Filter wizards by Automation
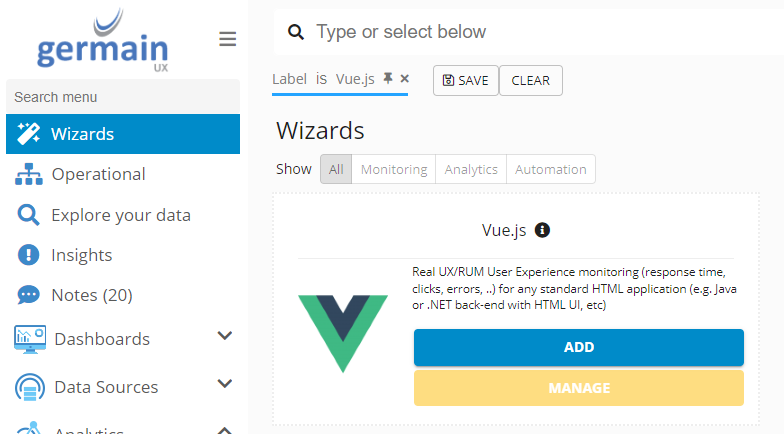 pos(551,169)
